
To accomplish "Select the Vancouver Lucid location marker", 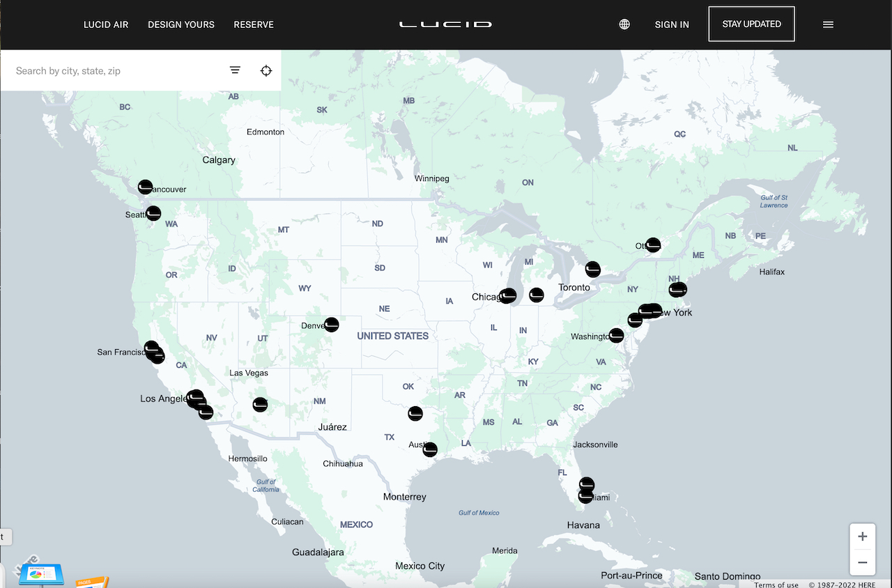I will [x=145, y=187].
